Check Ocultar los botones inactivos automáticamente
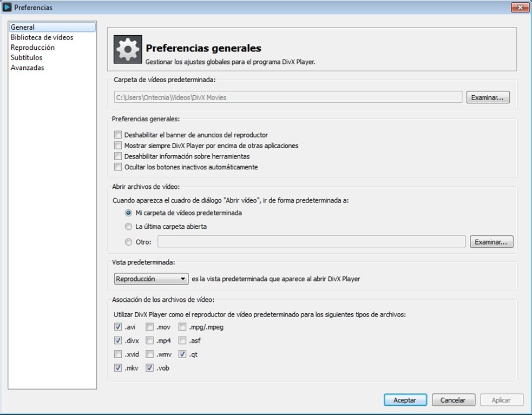Image resolution: width=532 pixels, height=415 pixels. click(118, 167)
